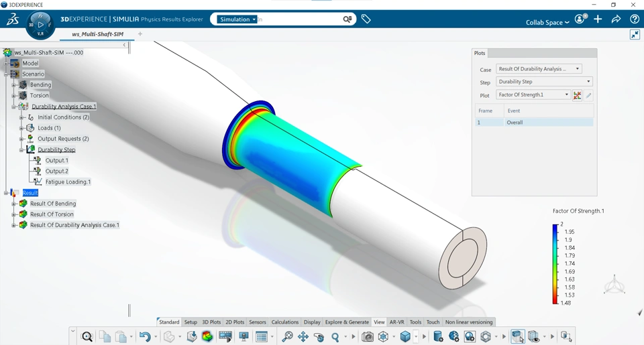
Task: Add a new tab with plus
Action: (140, 34)
